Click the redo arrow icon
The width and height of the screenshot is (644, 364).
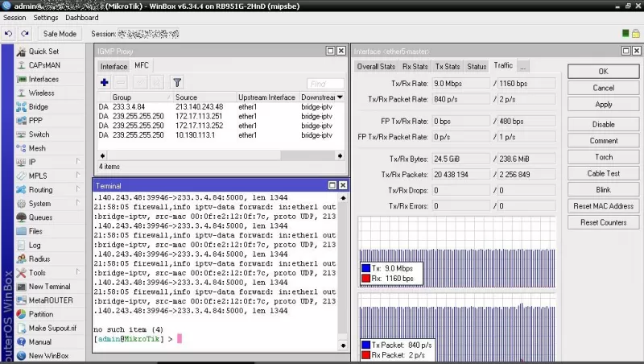pyautogui.click(x=25, y=34)
